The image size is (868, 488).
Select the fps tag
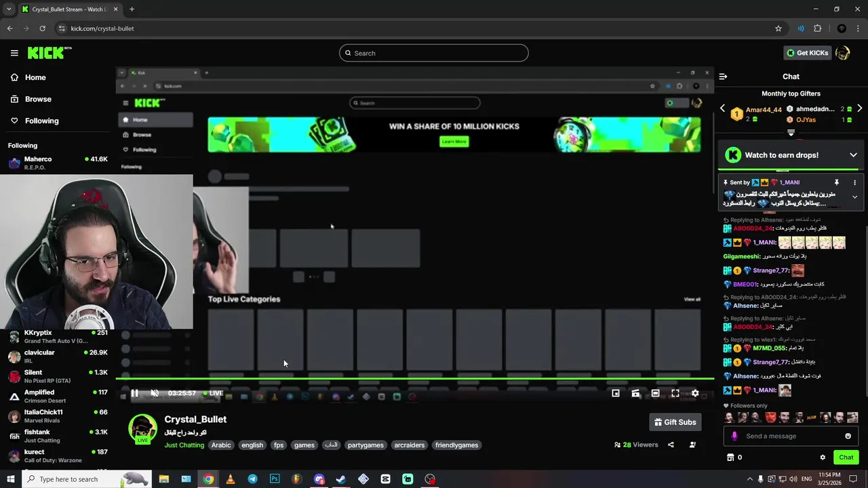pos(278,445)
